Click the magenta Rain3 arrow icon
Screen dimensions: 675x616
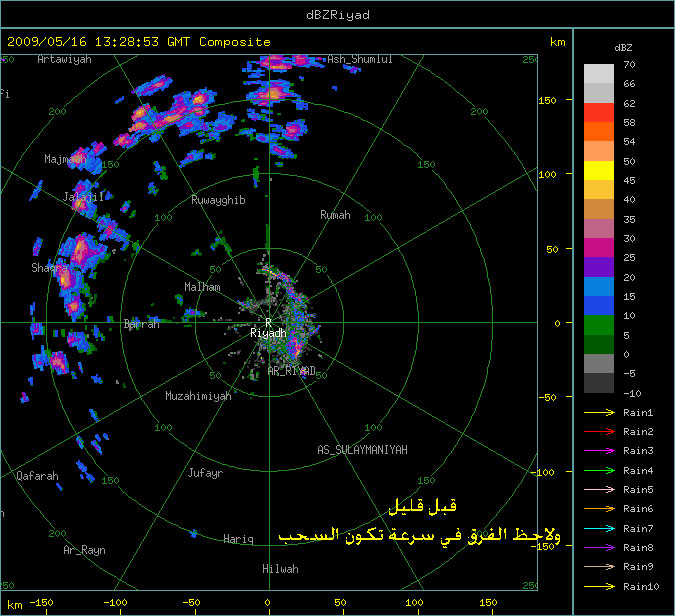click(x=599, y=451)
